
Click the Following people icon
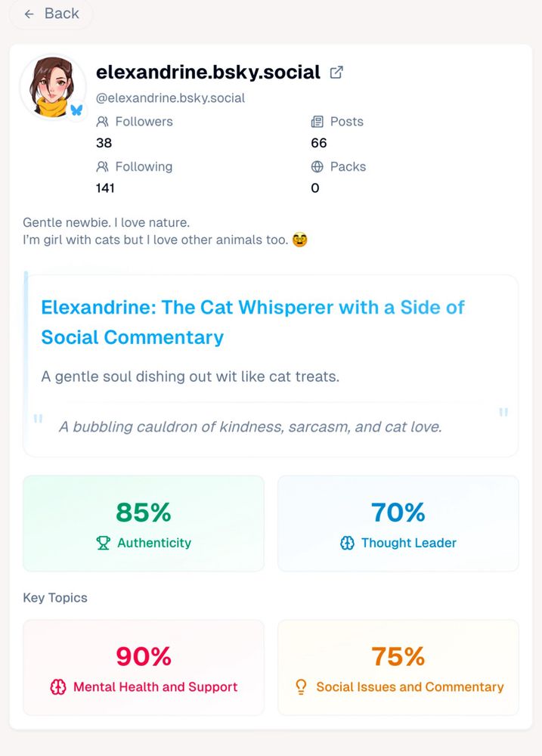[x=103, y=166]
